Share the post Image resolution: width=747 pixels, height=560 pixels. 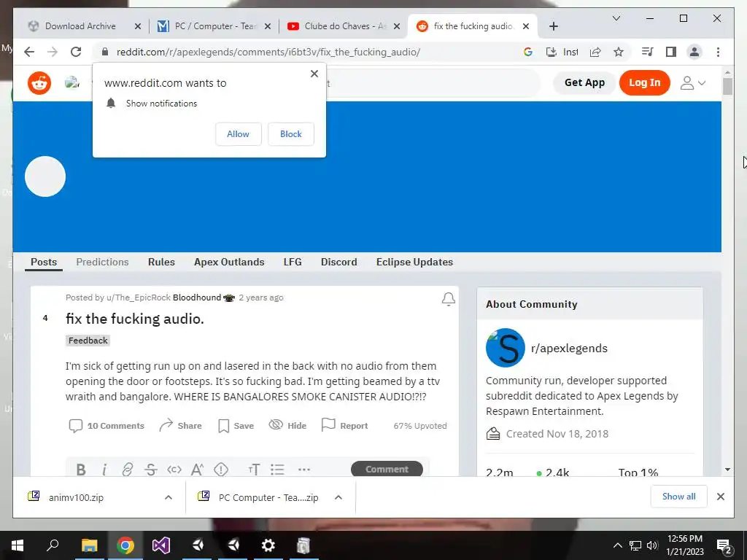tap(181, 426)
